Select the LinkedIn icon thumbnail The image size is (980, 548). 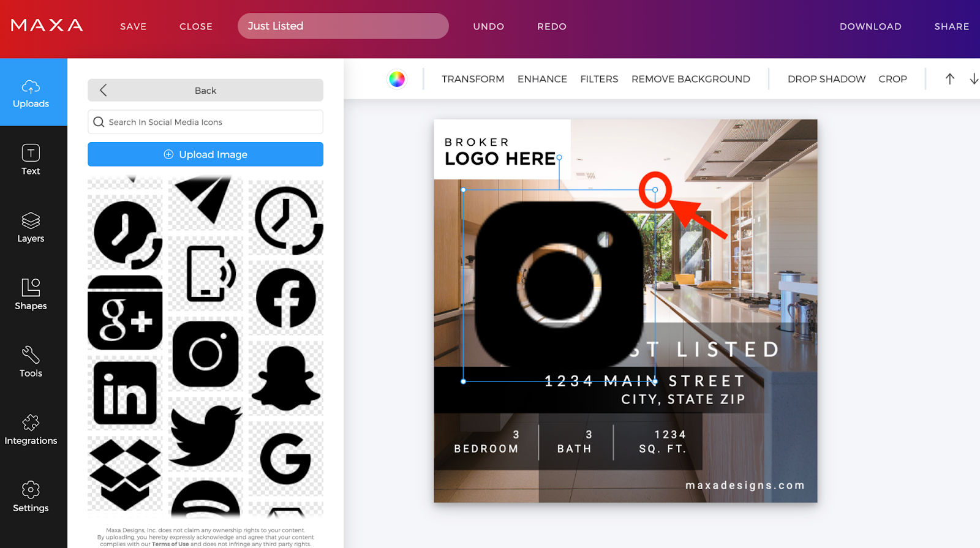click(x=126, y=393)
